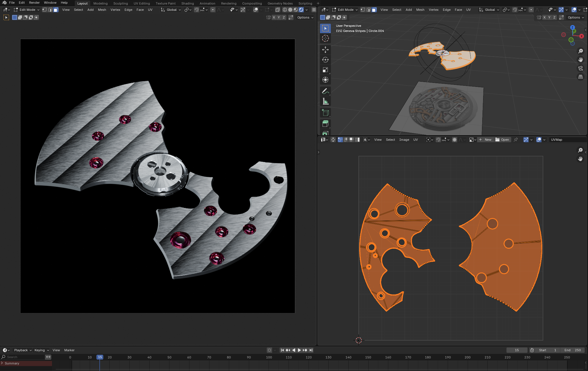This screenshot has width=588, height=371.
Task: Open the Render menu
Action: tap(34, 3)
